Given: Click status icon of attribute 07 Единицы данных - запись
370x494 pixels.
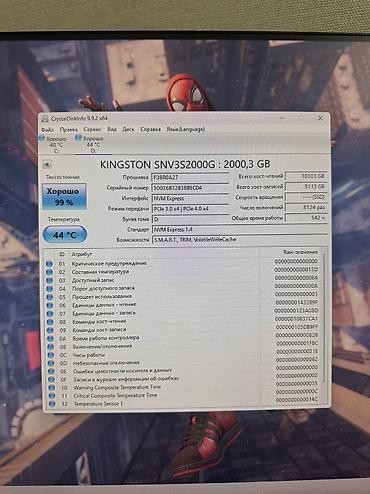Looking at the screenshot, I should (x=50, y=314).
